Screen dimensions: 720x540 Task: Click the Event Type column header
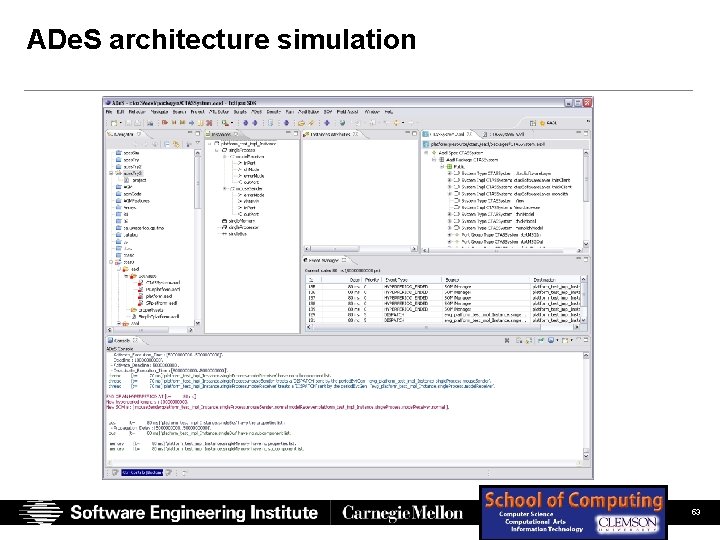click(x=412, y=280)
